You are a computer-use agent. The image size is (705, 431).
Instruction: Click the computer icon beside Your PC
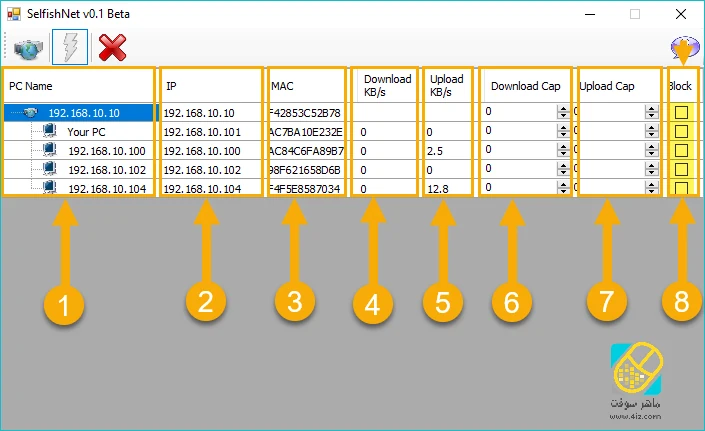50,131
